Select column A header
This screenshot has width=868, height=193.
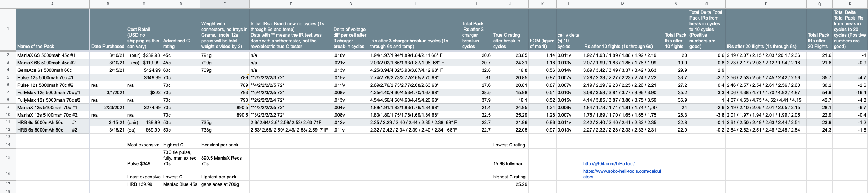(52, 4)
